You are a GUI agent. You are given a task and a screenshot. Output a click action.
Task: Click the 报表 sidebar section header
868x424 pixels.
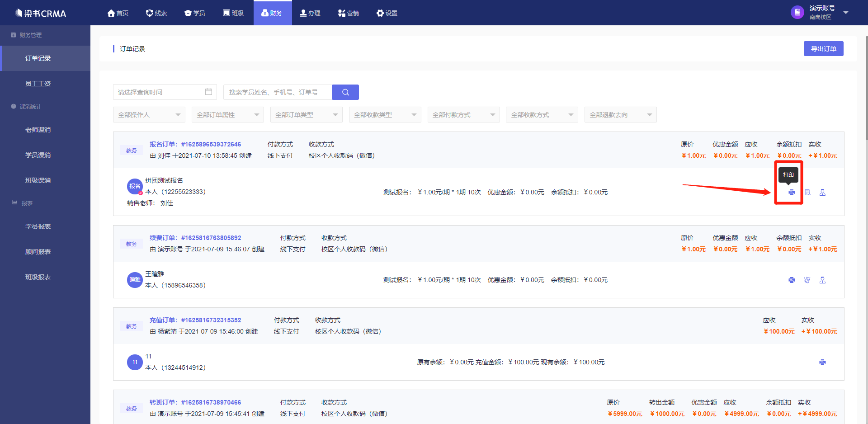(x=23, y=203)
